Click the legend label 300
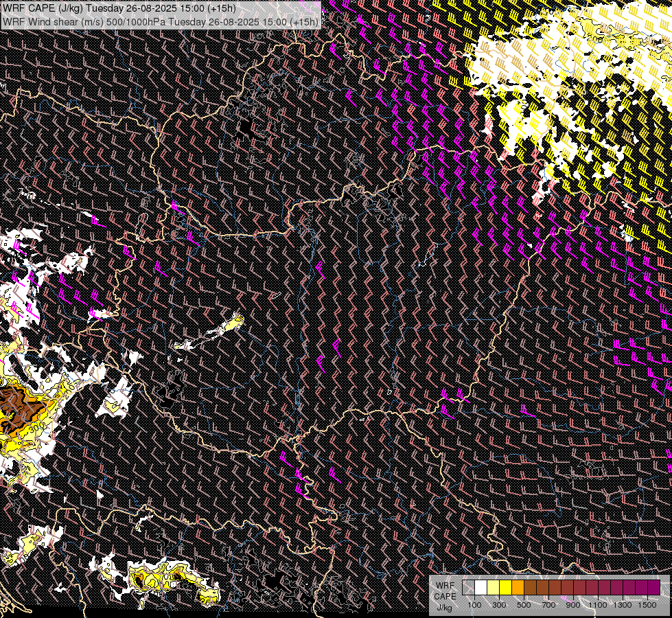 click(x=499, y=605)
